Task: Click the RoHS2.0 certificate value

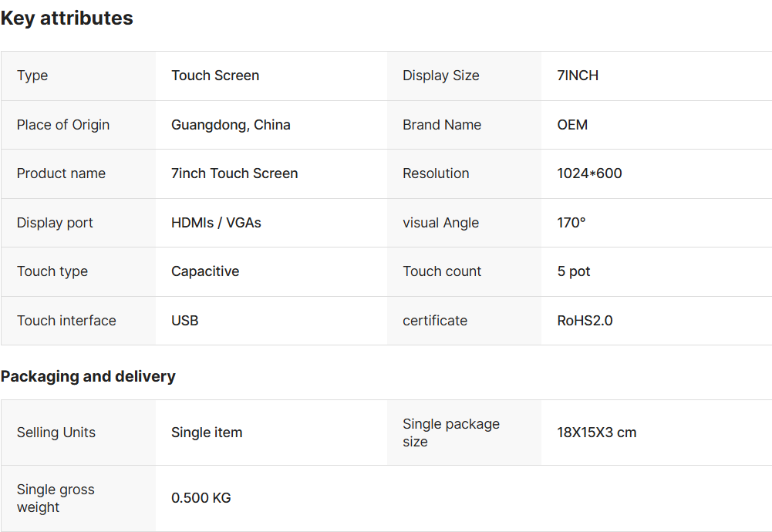Action: coord(585,321)
